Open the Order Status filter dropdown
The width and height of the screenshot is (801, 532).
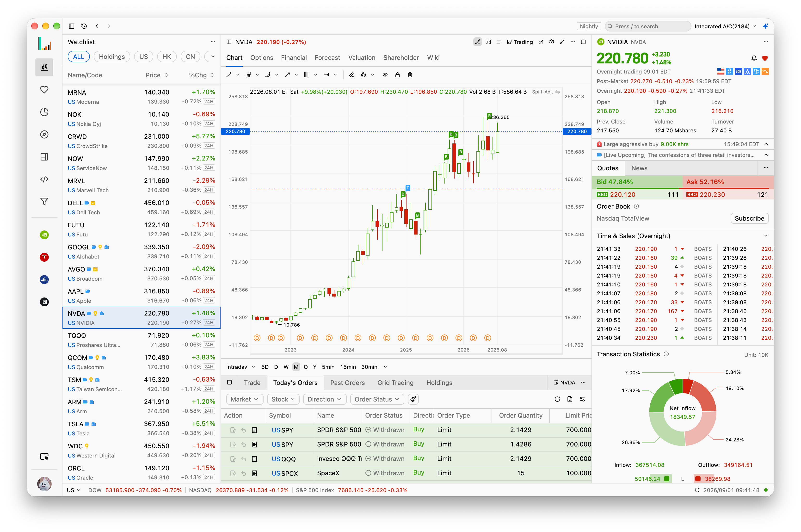(x=377, y=399)
